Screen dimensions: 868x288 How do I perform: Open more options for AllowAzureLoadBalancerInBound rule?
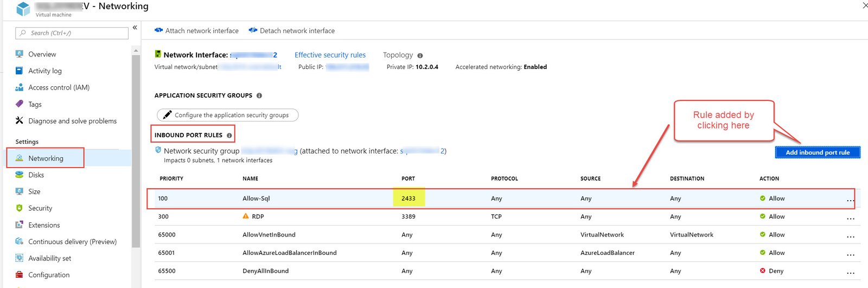tap(850, 254)
